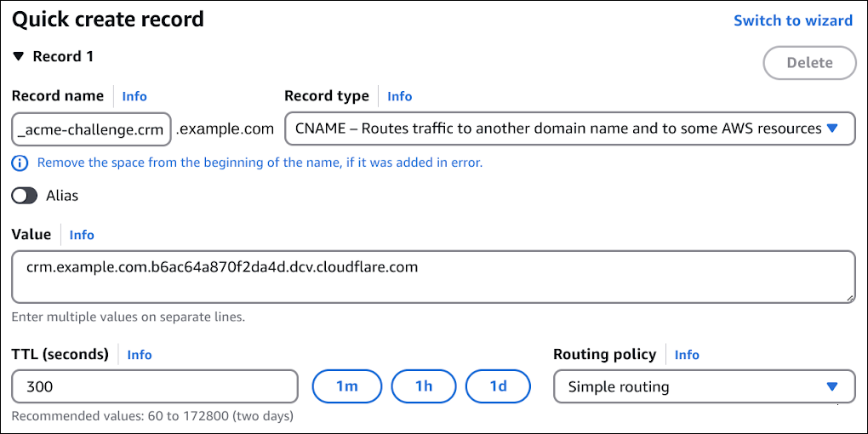Open the Routing policy dropdown
The height and width of the screenshot is (434, 868).
704,386
